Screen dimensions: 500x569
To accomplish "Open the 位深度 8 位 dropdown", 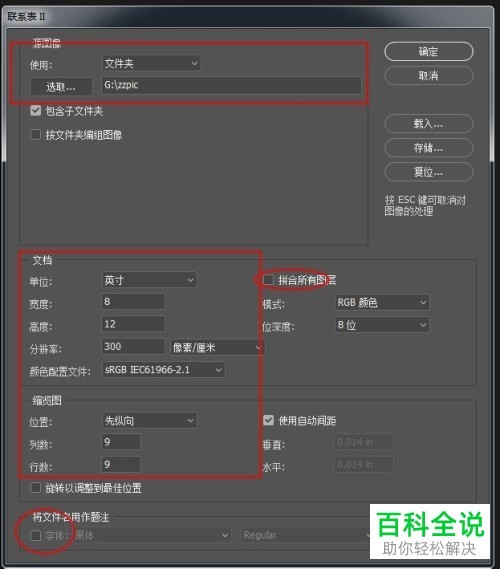I will (x=382, y=325).
